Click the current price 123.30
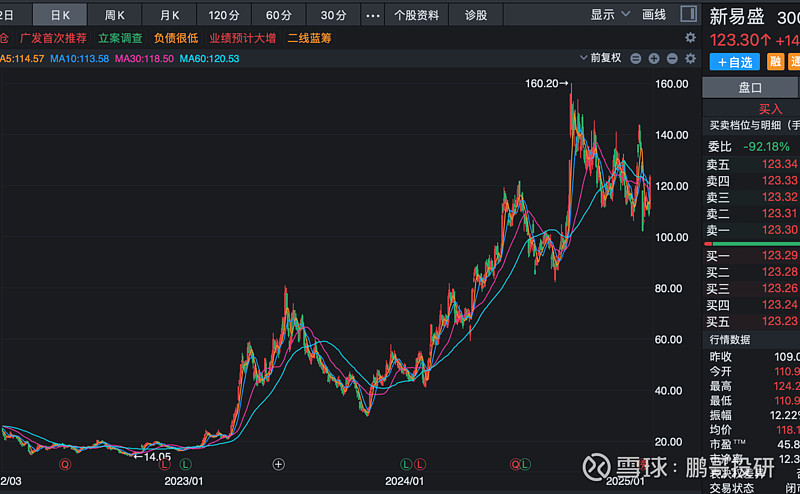This screenshot has width=800, height=494. tap(733, 40)
